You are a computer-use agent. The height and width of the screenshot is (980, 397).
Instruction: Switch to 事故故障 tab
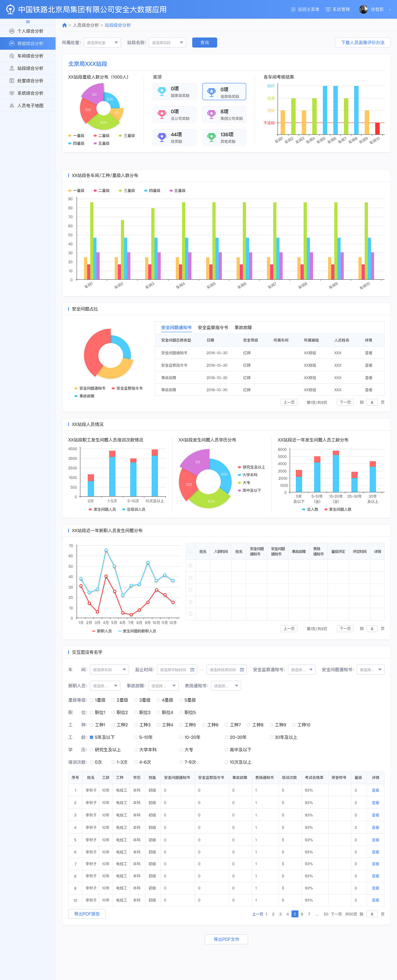[243, 327]
